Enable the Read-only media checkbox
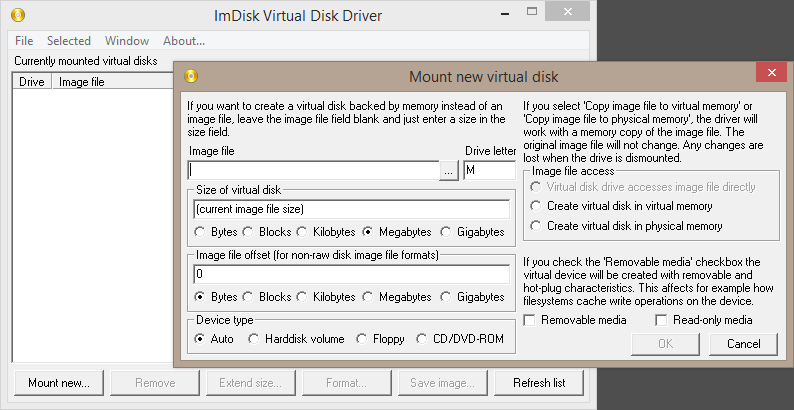794x410 pixels. pyautogui.click(x=661, y=320)
